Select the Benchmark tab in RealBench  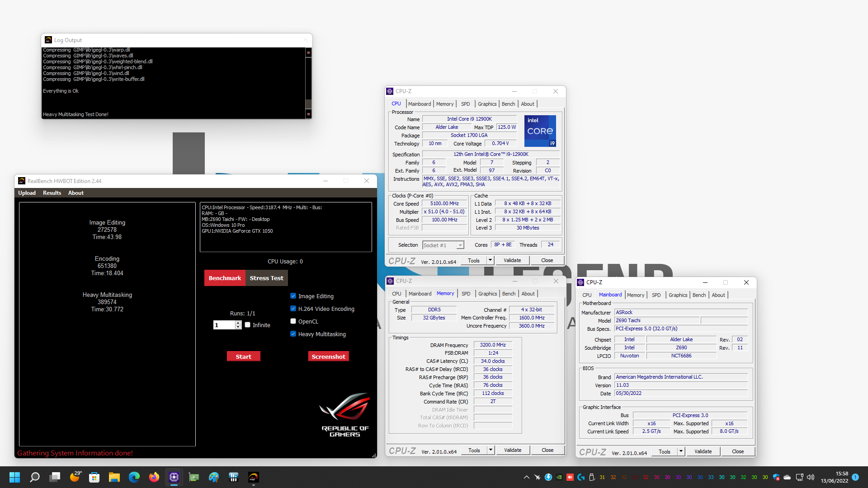click(225, 278)
